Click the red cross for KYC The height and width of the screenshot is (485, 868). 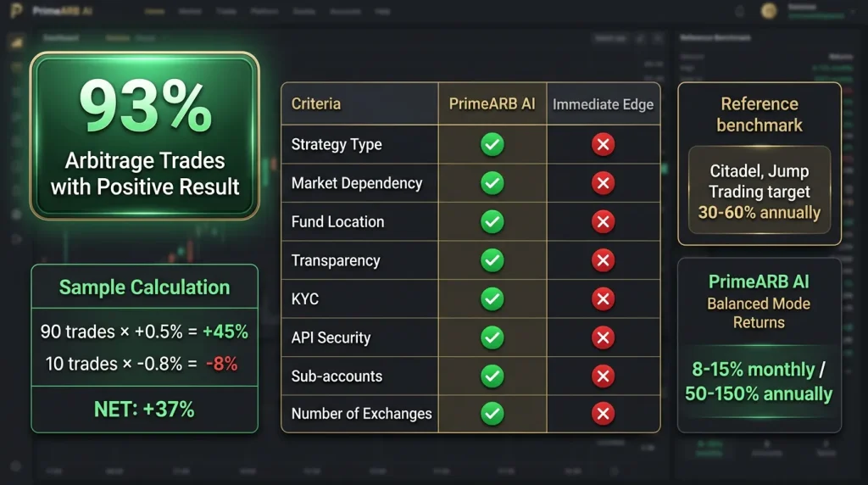pyautogui.click(x=603, y=298)
